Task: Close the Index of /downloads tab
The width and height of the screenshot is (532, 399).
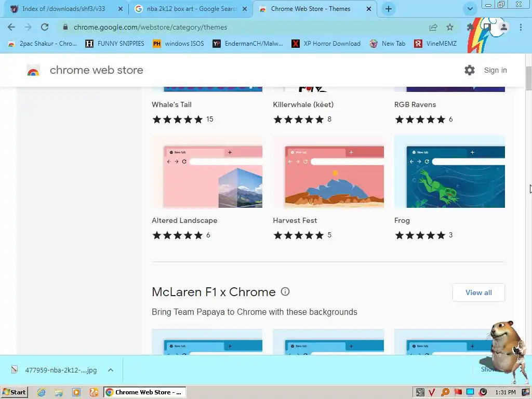Action: [120, 9]
